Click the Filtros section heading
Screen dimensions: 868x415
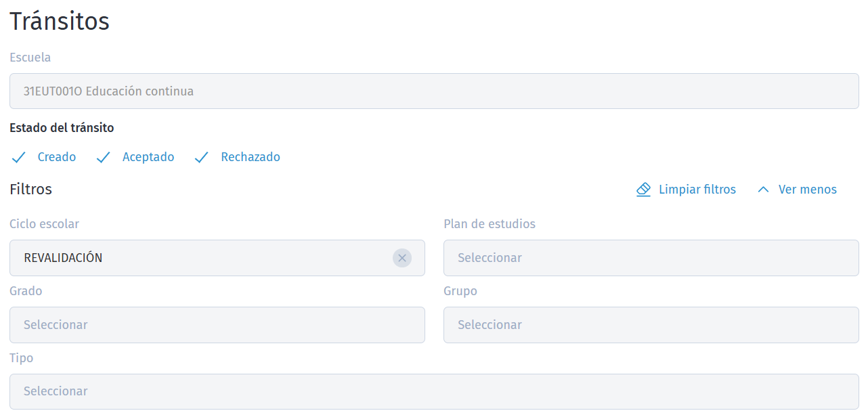tap(30, 190)
